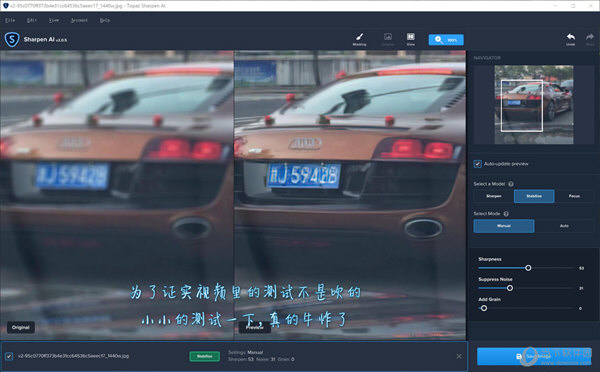Viewport: 600px width, 372px height.
Task: Click the Add Grain slider handle
Action: tap(484, 308)
